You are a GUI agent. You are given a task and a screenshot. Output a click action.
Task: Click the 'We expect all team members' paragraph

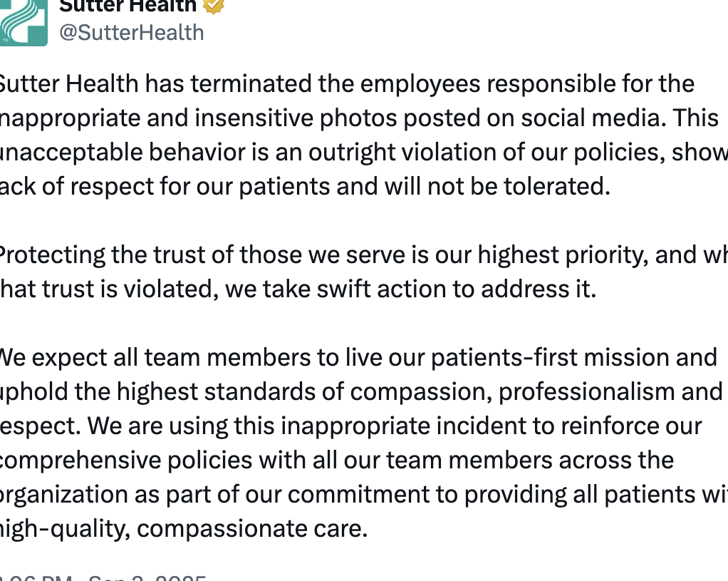pos(364,443)
